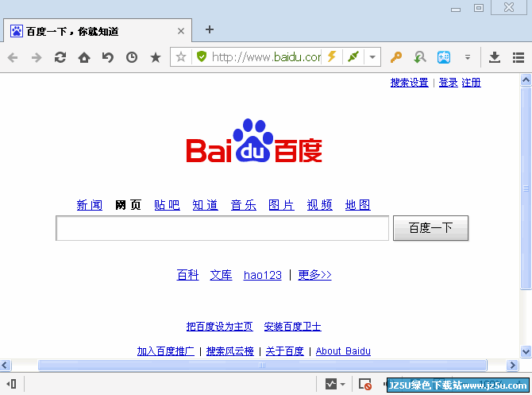The height and width of the screenshot is (395, 532).
Task: Open the password key icon
Action: [x=396, y=57]
